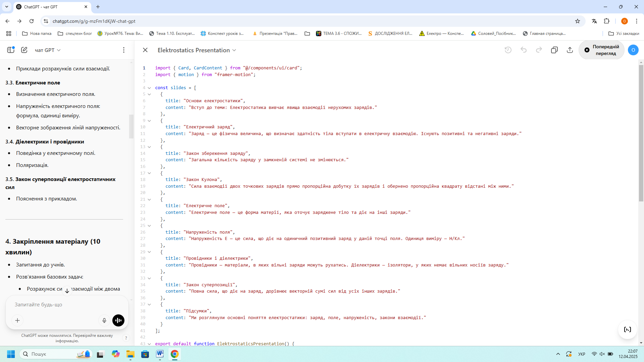Redo the canvas edit

click(539, 50)
